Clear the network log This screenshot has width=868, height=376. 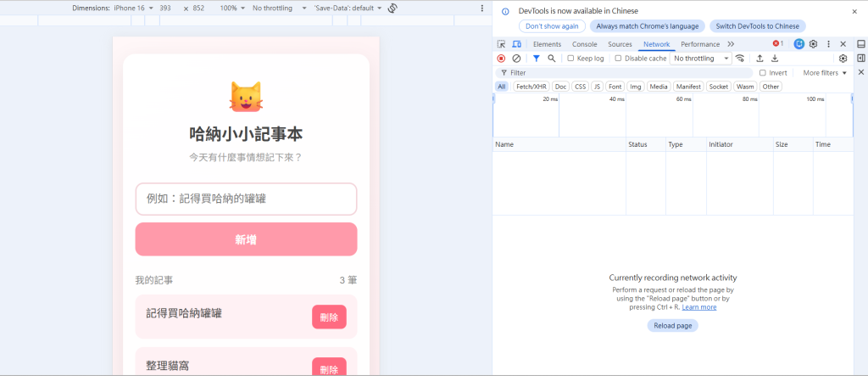point(516,59)
